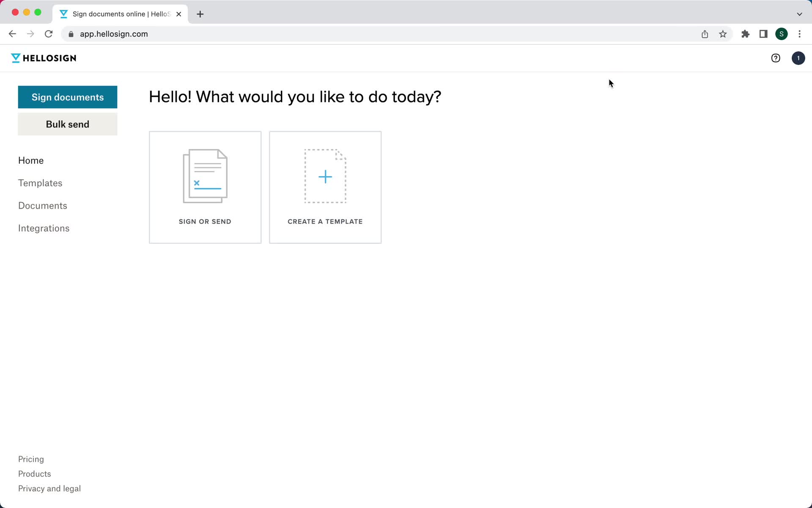
Task: Click the Sign Documents button
Action: click(x=68, y=97)
